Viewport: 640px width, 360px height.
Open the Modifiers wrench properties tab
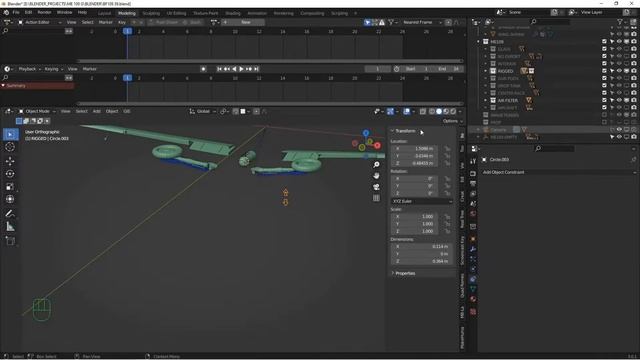[x=473, y=249]
